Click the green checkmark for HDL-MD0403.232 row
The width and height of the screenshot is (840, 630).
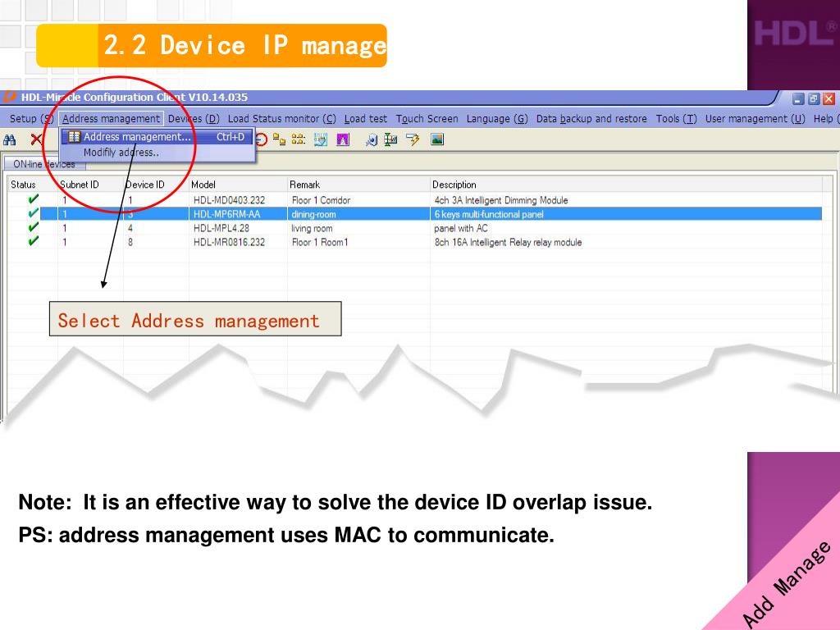(33, 199)
